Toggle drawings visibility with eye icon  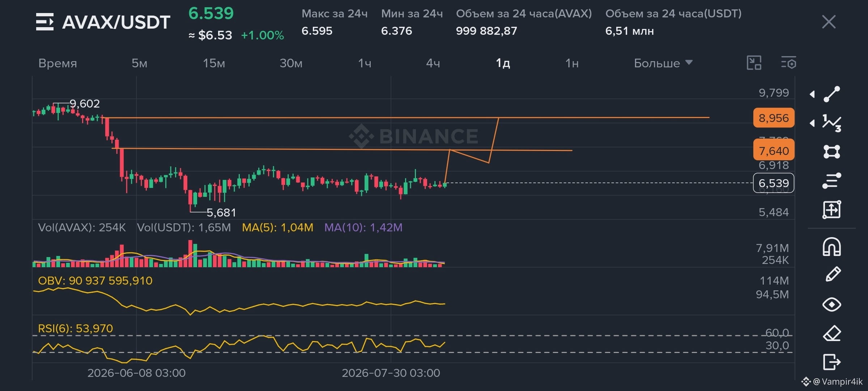coord(832,304)
